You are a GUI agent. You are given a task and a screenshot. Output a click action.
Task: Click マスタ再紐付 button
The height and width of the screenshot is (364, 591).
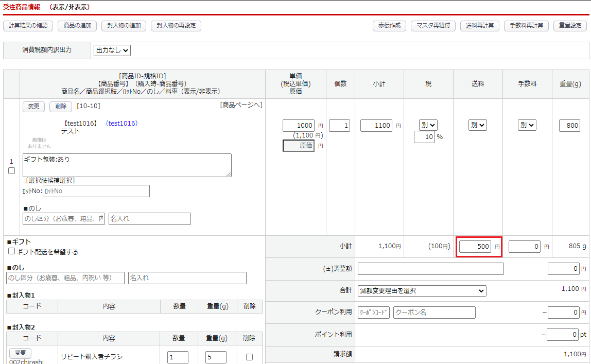point(433,26)
